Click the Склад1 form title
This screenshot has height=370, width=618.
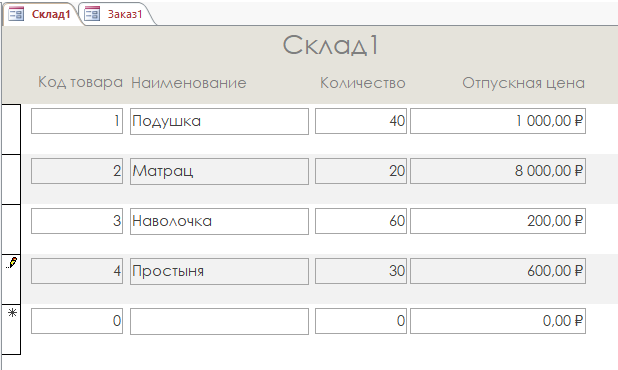pos(330,45)
